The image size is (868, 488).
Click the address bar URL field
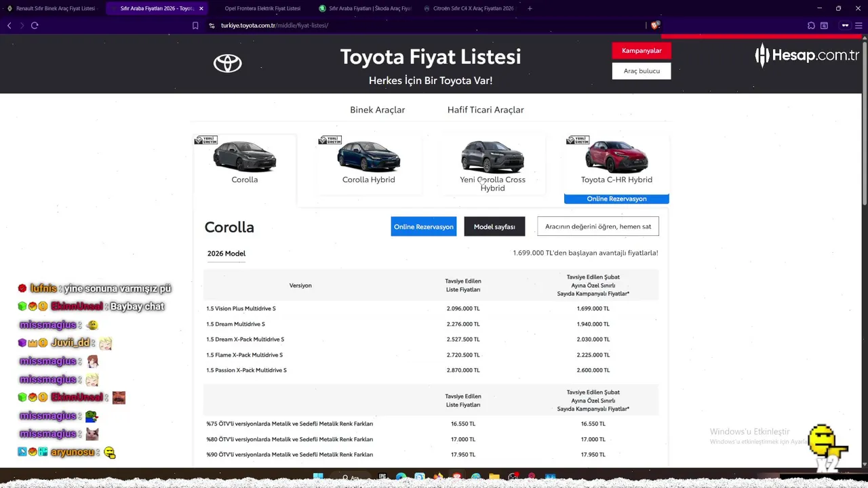[407, 26]
